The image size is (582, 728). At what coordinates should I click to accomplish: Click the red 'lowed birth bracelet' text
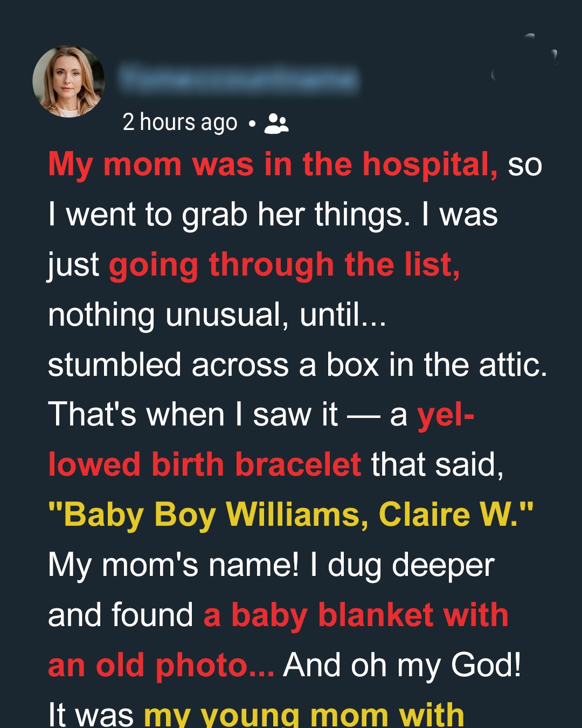204,464
